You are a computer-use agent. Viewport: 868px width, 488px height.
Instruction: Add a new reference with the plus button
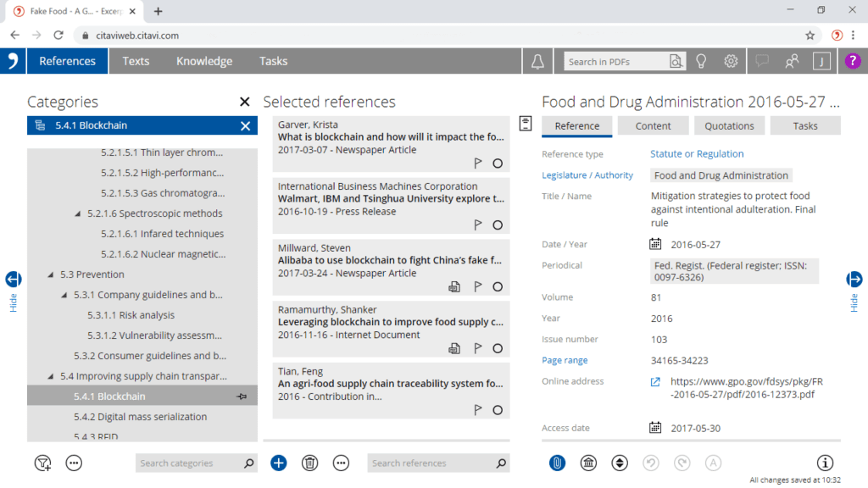[278, 463]
